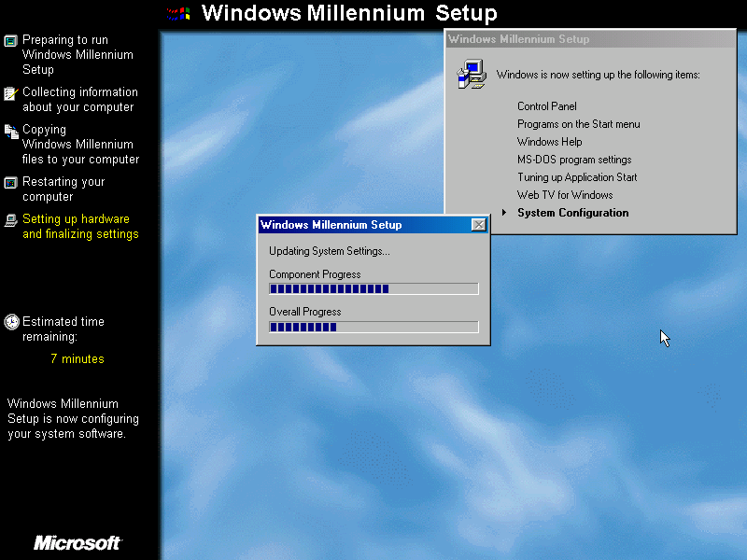Click the arrow marker beside System Configuration

point(504,213)
